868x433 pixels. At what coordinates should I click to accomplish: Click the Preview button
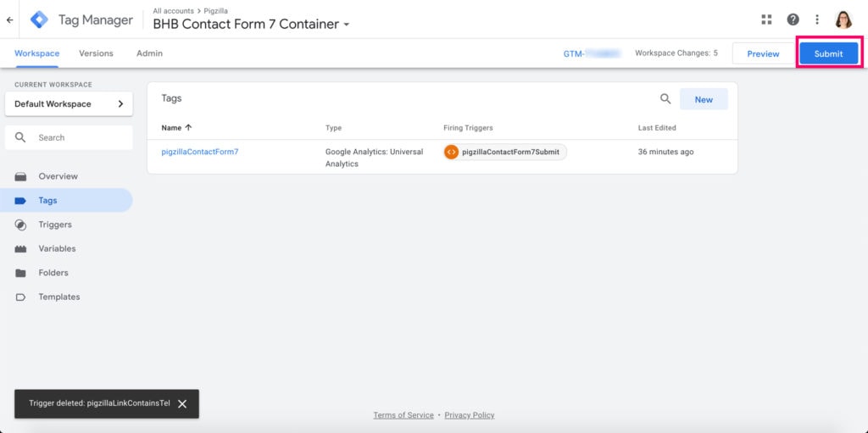pyautogui.click(x=763, y=53)
